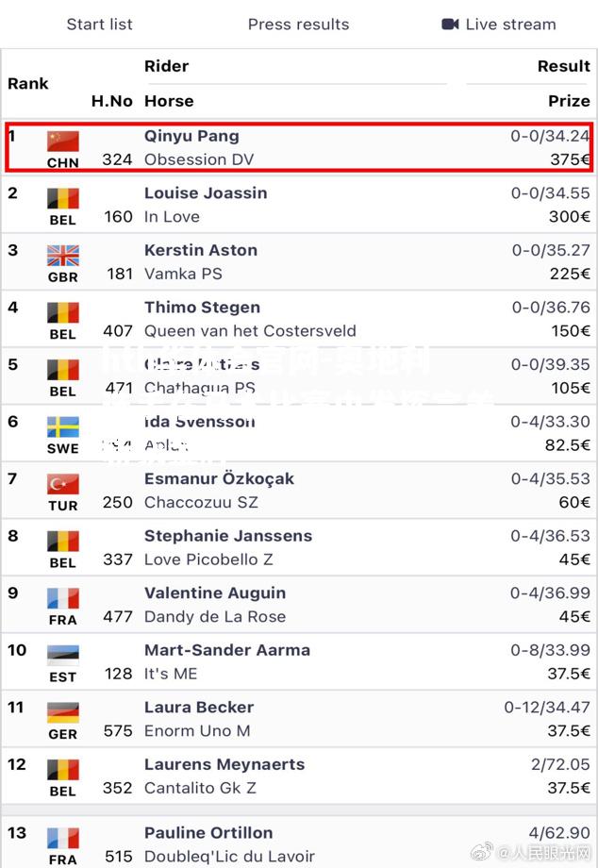
Task: Open the Live stream camera icon
Action: coord(450,25)
